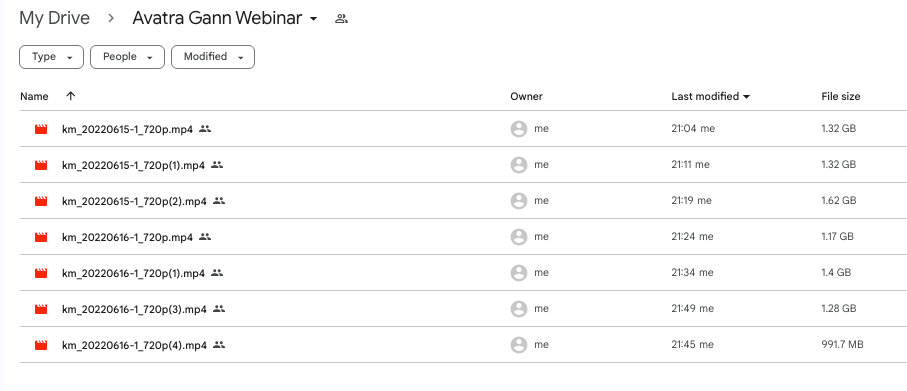Click the shared icon next to km_20220615-1_720p(2).mp4

(219, 201)
